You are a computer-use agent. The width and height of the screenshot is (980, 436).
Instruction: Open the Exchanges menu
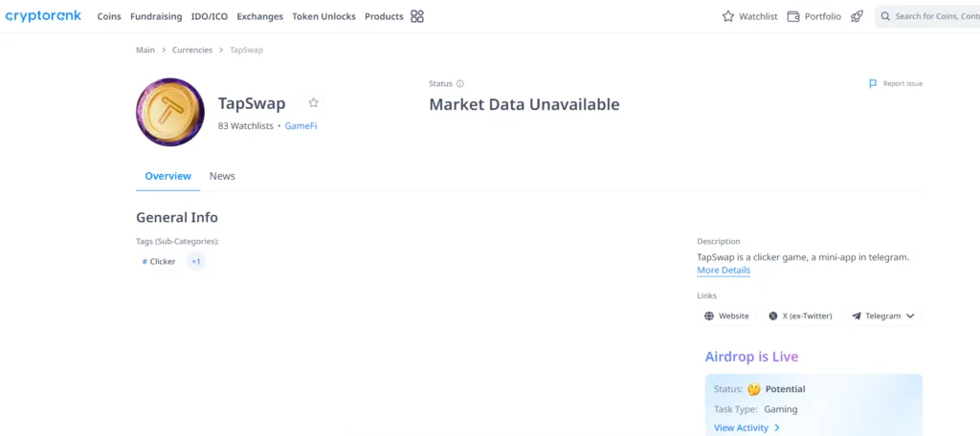point(260,16)
